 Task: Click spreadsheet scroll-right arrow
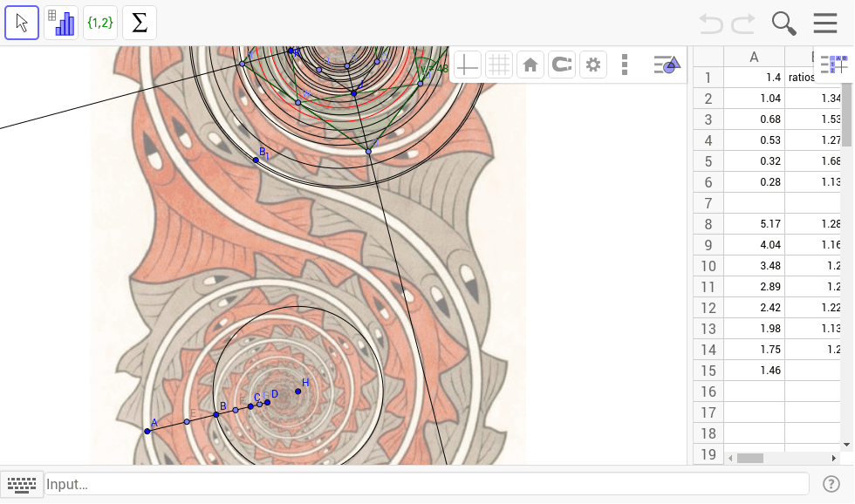click(x=834, y=459)
